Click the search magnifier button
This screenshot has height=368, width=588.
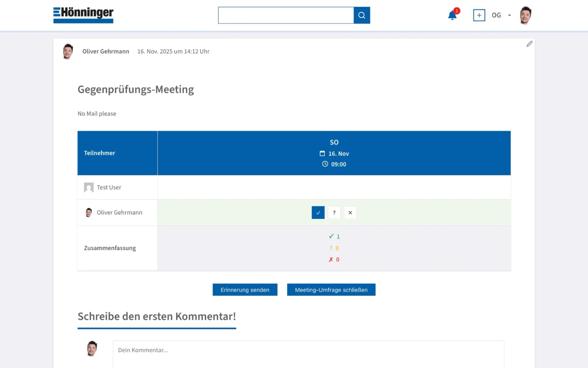(x=362, y=15)
